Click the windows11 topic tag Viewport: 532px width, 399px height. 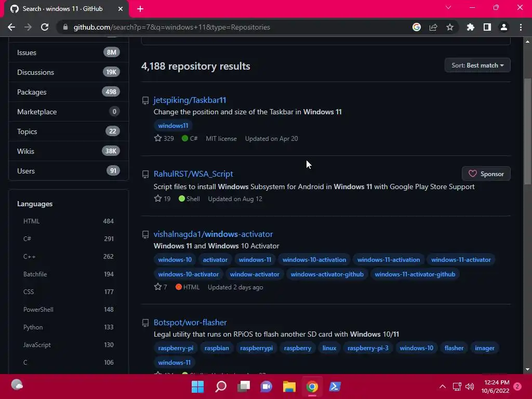173,126
